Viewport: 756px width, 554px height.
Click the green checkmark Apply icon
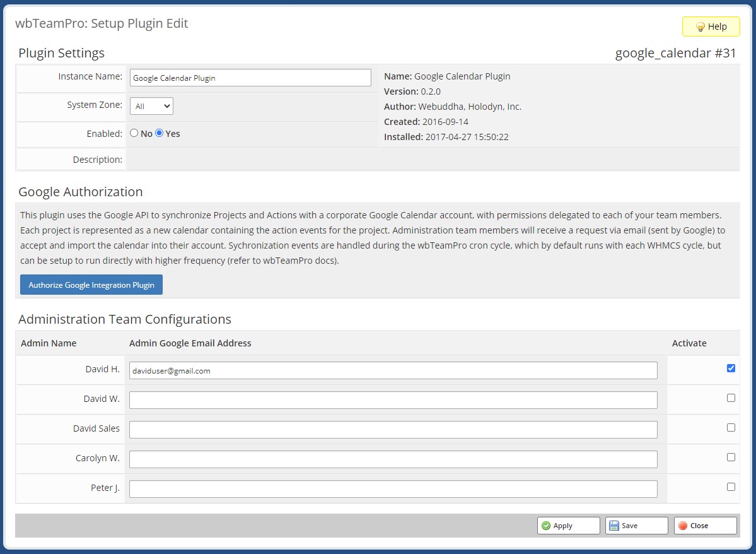[x=548, y=525]
